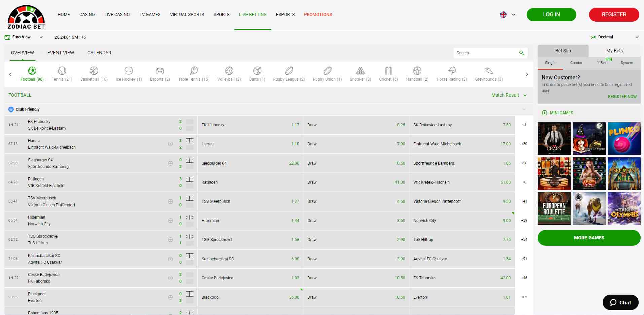Open the Live Betting menu

253,15
